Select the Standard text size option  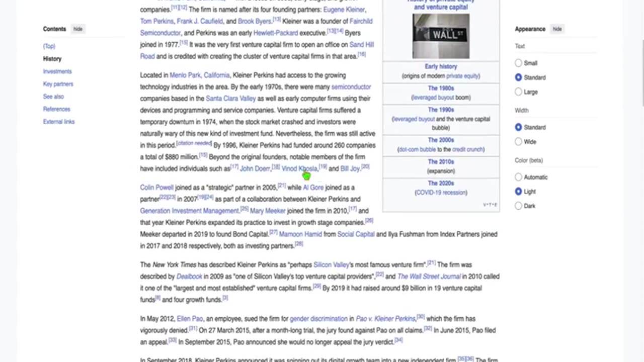[x=518, y=77]
